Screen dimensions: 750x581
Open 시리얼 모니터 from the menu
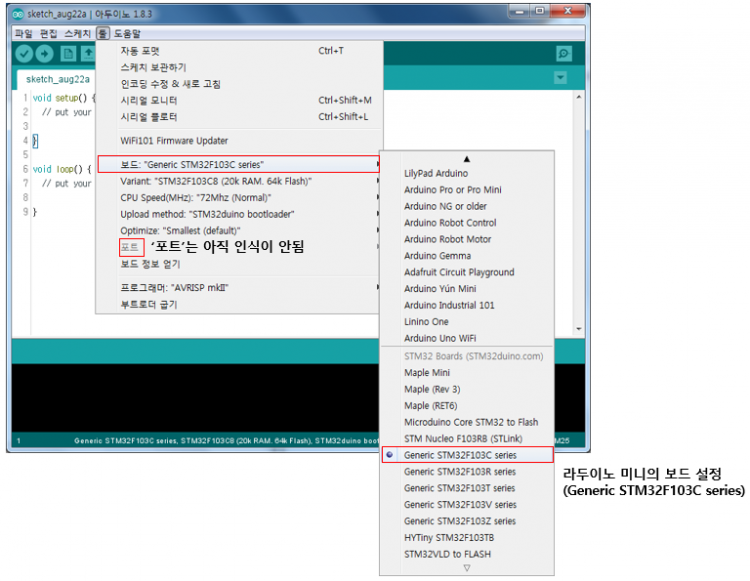click(239, 100)
